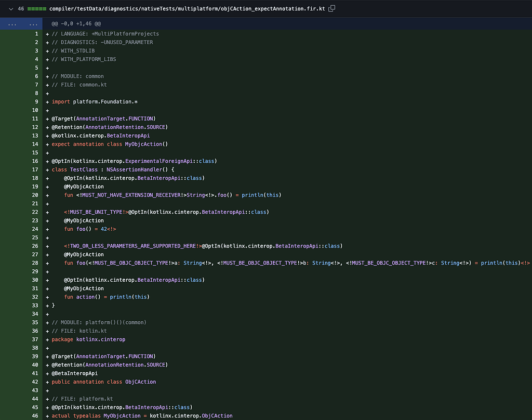The width and height of the screenshot is (532, 420).
Task: Click the file path objCAction_expectAnnotation.fir.kt
Action: (x=187, y=9)
